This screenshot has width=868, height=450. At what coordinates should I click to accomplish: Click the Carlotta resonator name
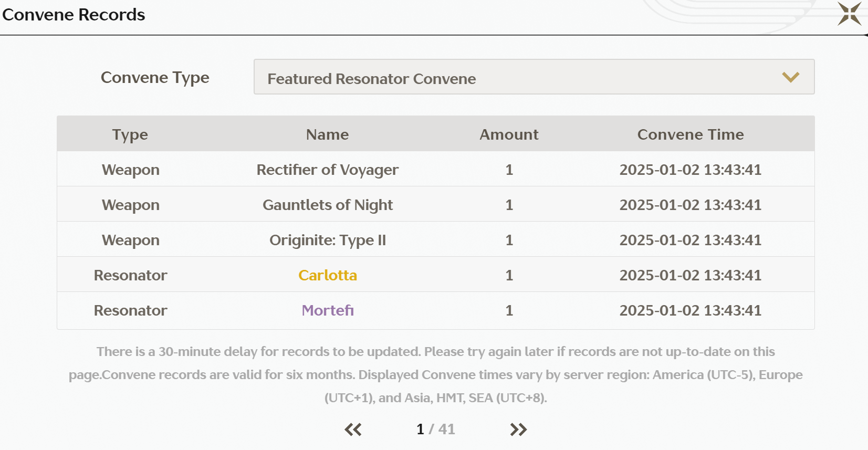(328, 275)
